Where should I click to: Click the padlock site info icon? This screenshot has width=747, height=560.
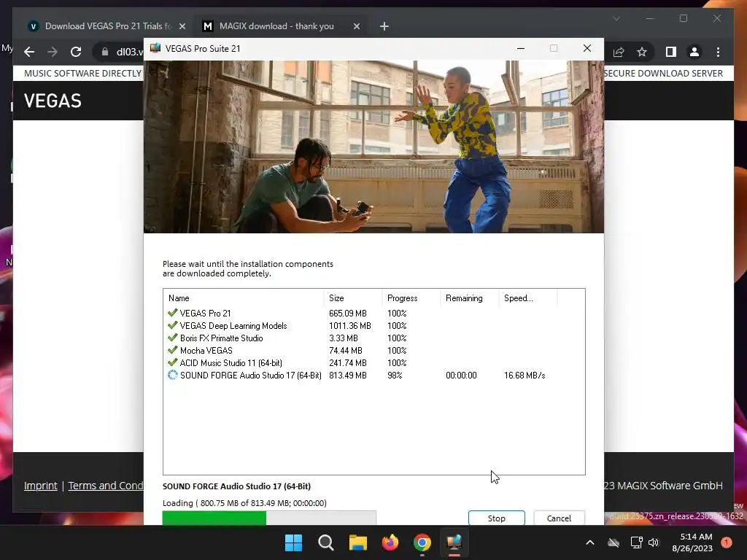coord(105,52)
